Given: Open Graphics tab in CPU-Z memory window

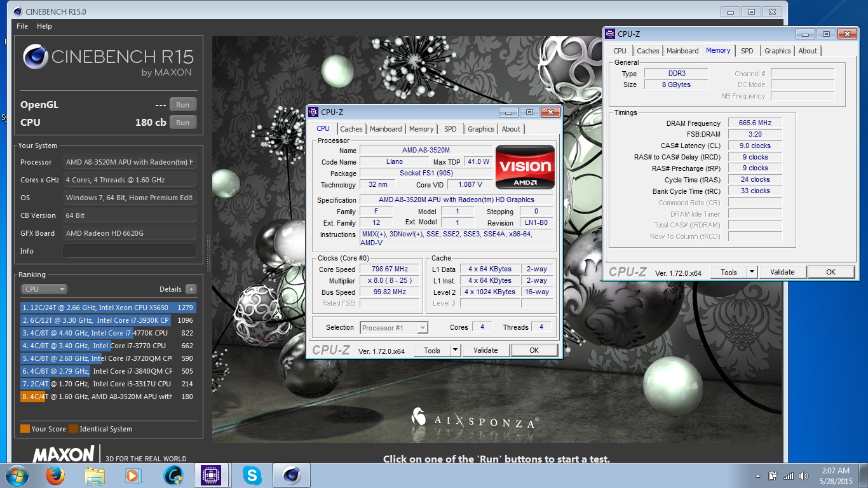Looking at the screenshot, I should (x=778, y=51).
